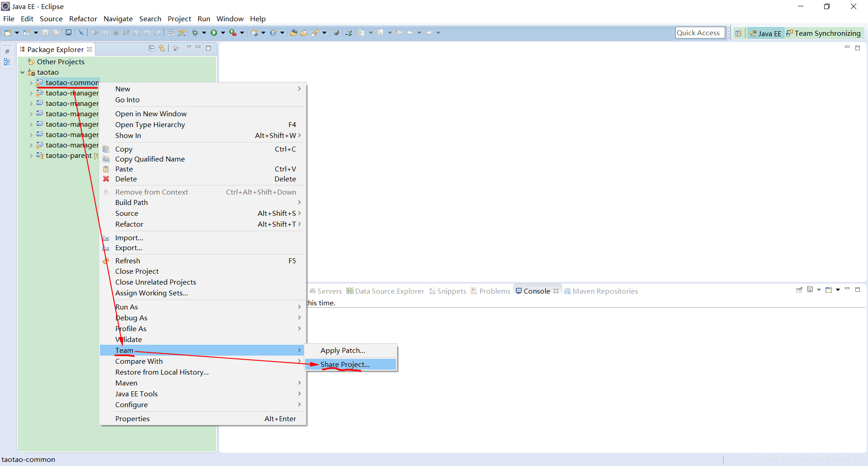Click Back navigation arrow in toolbar
Screen dimensions: 868x466
click(410, 33)
